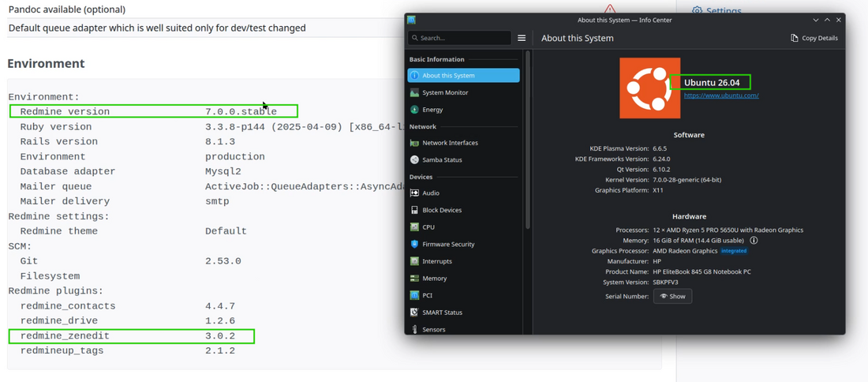Click System Version value SBKPFV3
Screen dimensions: 868x382
coord(665,283)
